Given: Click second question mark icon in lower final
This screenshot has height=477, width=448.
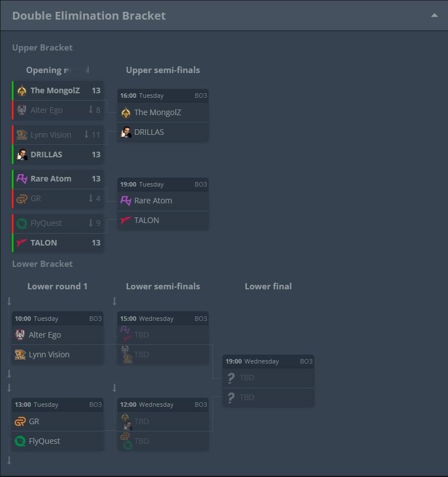Looking at the screenshot, I should pos(231,397).
